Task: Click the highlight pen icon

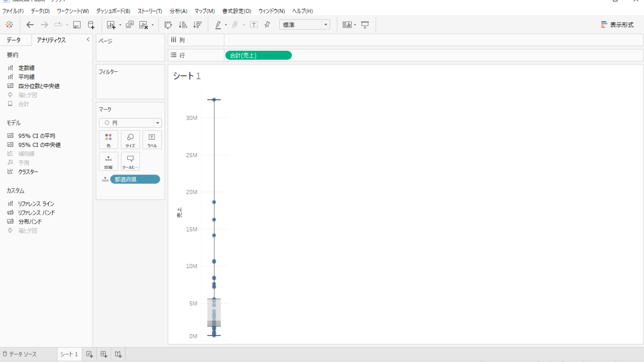Action: coord(218,25)
